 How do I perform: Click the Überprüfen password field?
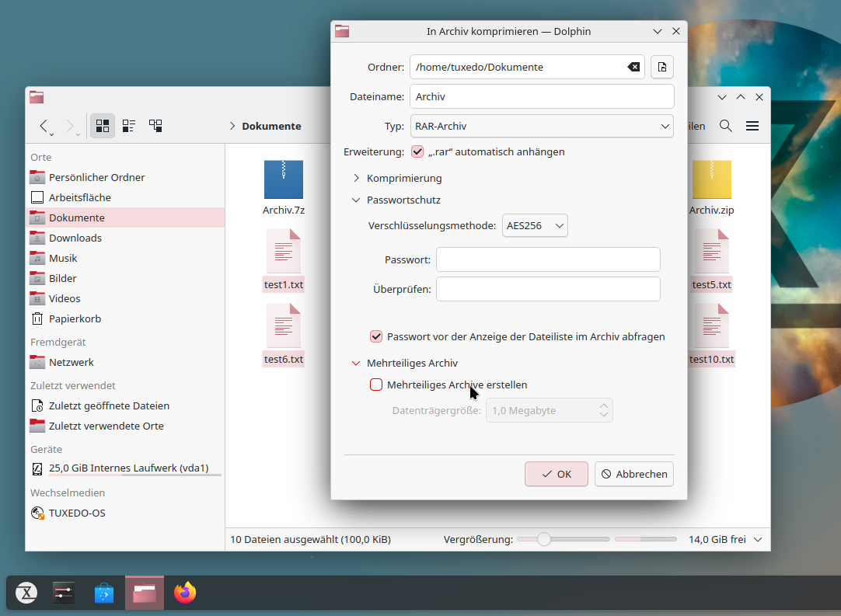(x=548, y=289)
